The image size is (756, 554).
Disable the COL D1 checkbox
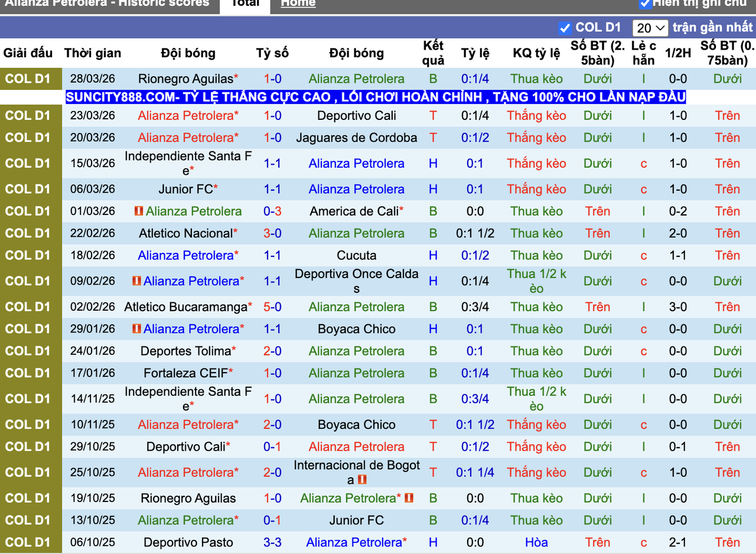565,27
